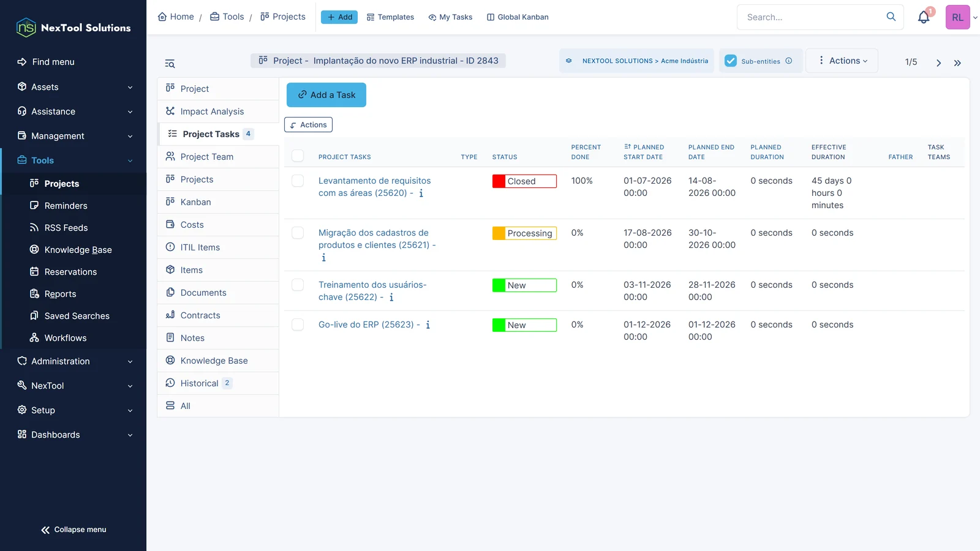Open the Kanban tab
The image size is (980, 551).
pyautogui.click(x=218, y=202)
